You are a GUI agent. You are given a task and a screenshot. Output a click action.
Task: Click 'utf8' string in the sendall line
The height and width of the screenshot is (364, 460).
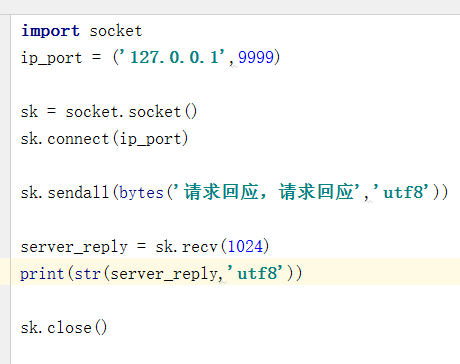click(404, 192)
